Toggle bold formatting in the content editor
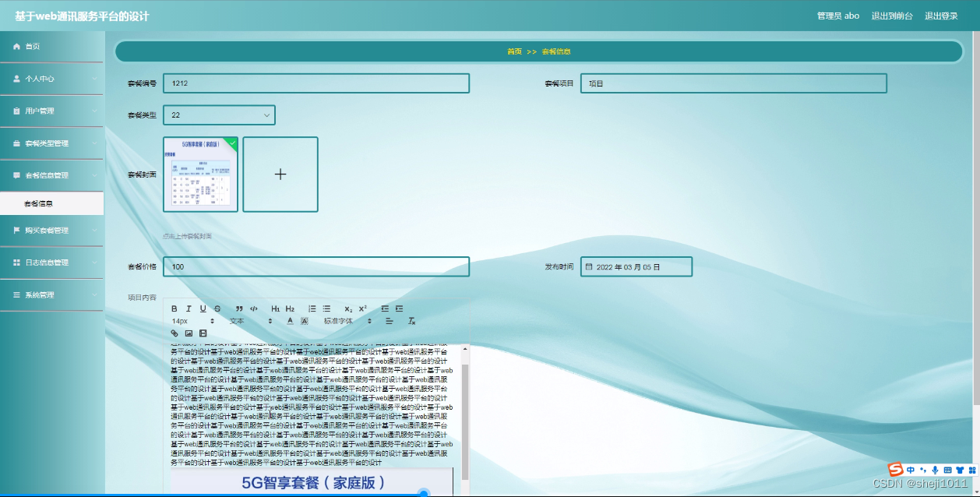Screen dimensions: 980x497 pos(174,308)
